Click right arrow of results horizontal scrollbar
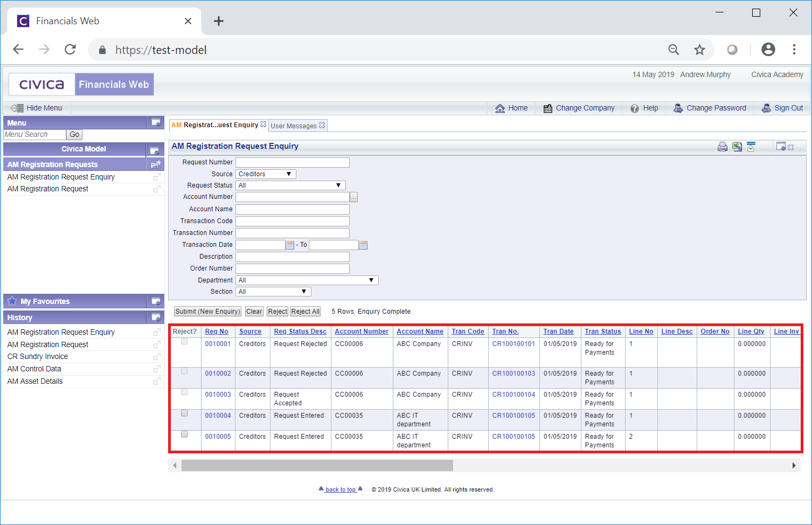The width and height of the screenshot is (812, 525). (x=794, y=465)
